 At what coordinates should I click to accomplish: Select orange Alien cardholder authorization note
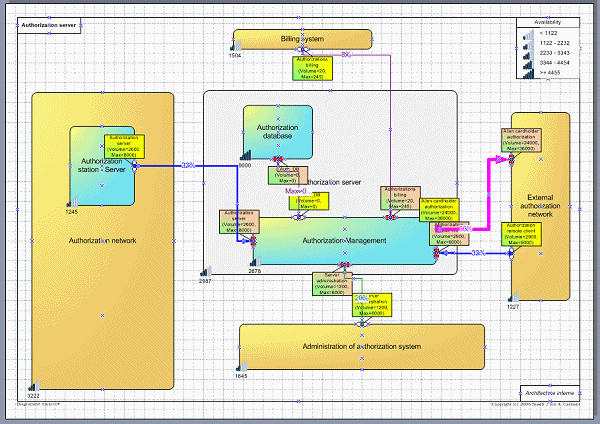pyautogui.click(x=521, y=140)
